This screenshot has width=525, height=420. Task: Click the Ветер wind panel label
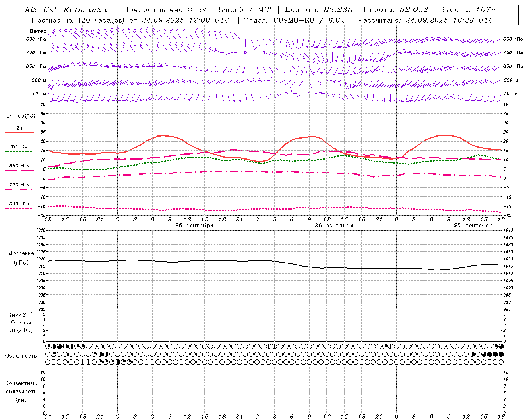[x=38, y=31]
